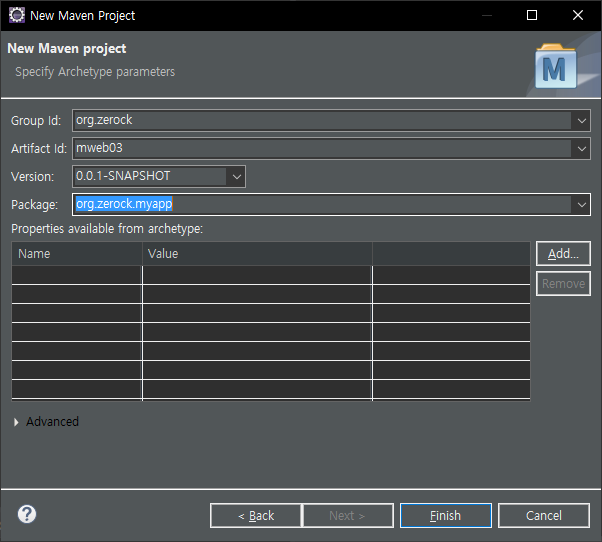Click Finish to create the project
Screen dimensions: 602x542
[x=445, y=516]
